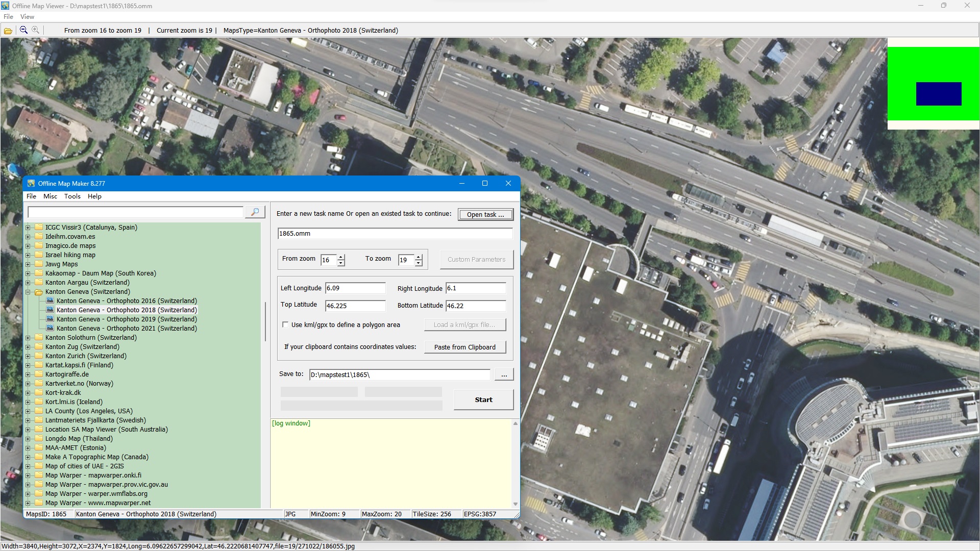Collapse the Kanton Geneva (Switzerland) folder
The width and height of the screenshot is (980, 551).
point(28,292)
